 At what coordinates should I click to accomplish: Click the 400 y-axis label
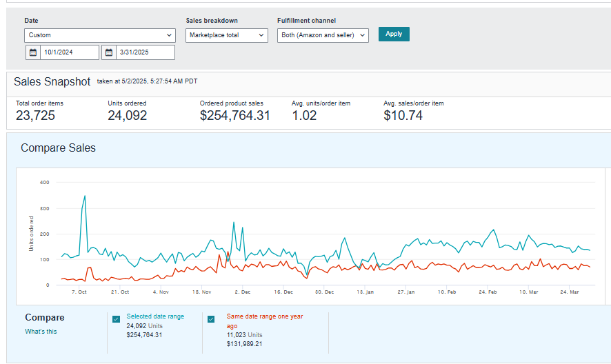(x=44, y=183)
